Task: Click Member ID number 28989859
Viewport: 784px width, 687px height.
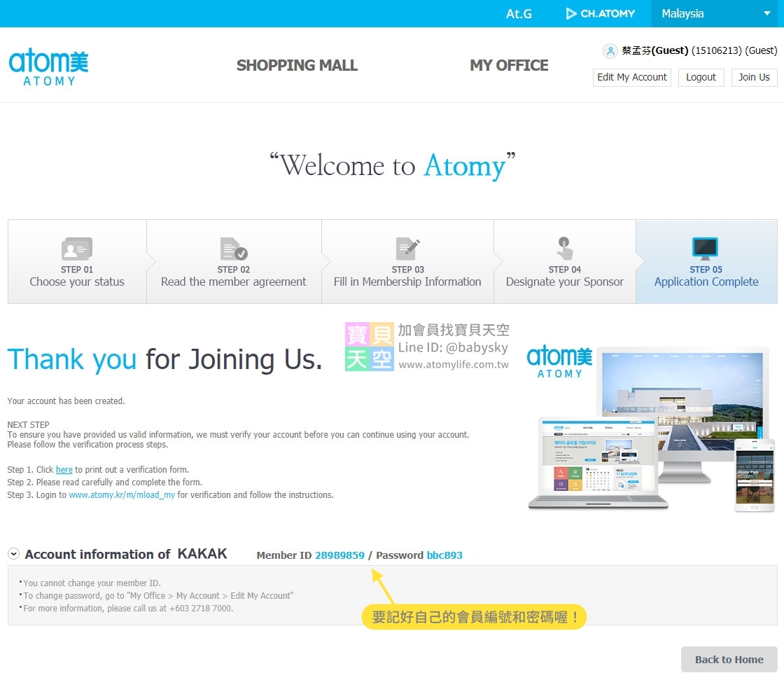Action: pos(339,555)
